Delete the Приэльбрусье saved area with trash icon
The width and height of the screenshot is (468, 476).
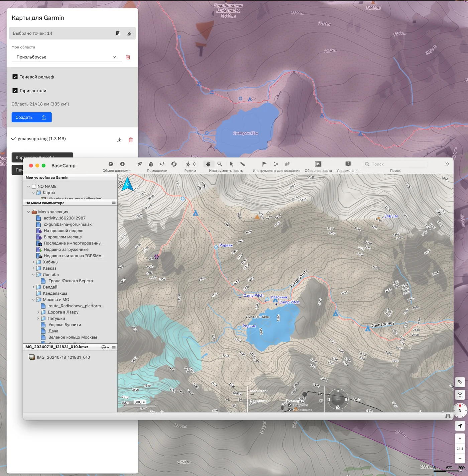coord(128,57)
